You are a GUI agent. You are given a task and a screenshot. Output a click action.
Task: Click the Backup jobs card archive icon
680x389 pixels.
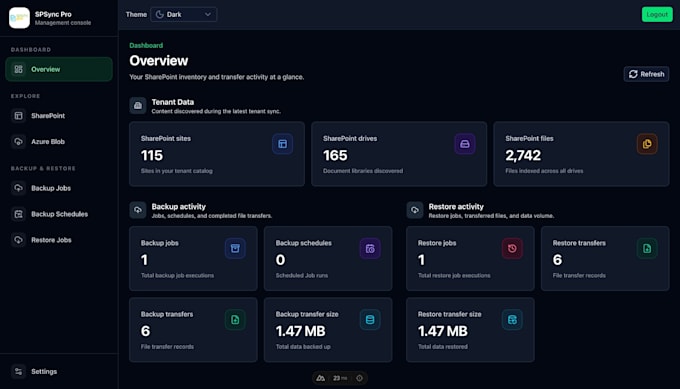[235, 248]
